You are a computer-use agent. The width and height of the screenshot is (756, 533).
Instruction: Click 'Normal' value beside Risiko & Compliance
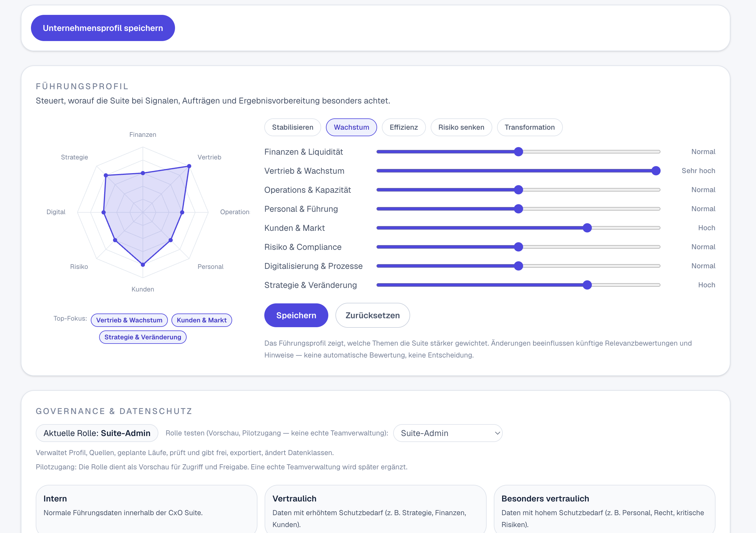click(703, 247)
